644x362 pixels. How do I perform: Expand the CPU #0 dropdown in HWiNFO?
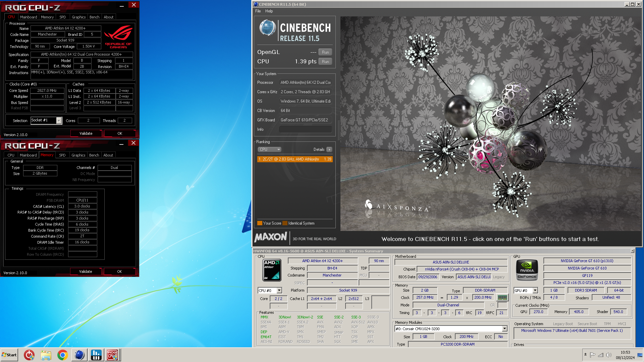click(x=279, y=291)
